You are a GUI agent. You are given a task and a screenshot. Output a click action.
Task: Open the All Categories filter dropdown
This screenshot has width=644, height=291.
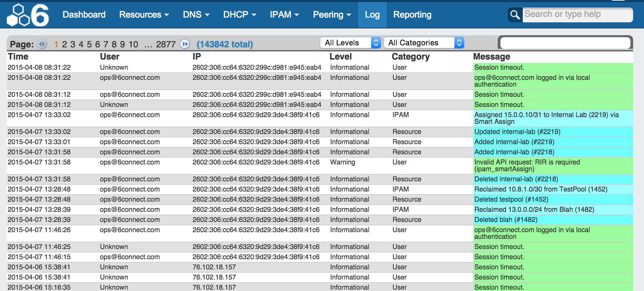(423, 43)
